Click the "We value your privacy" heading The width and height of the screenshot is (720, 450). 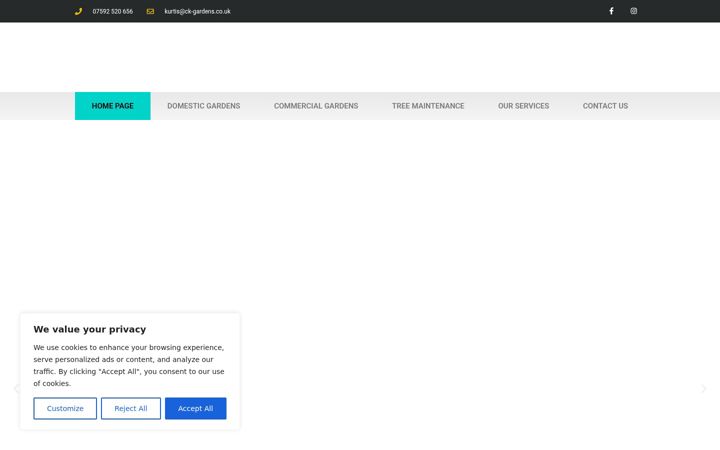click(x=90, y=329)
